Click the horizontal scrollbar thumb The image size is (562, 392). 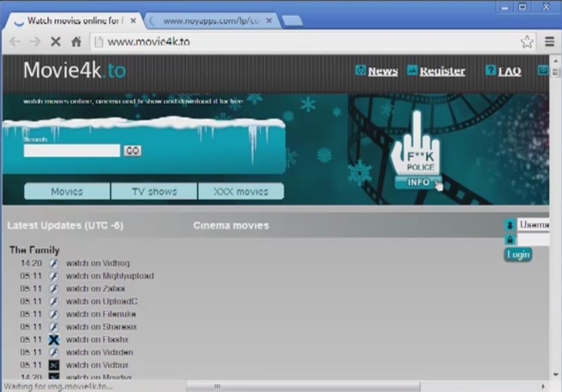coord(303,387)
